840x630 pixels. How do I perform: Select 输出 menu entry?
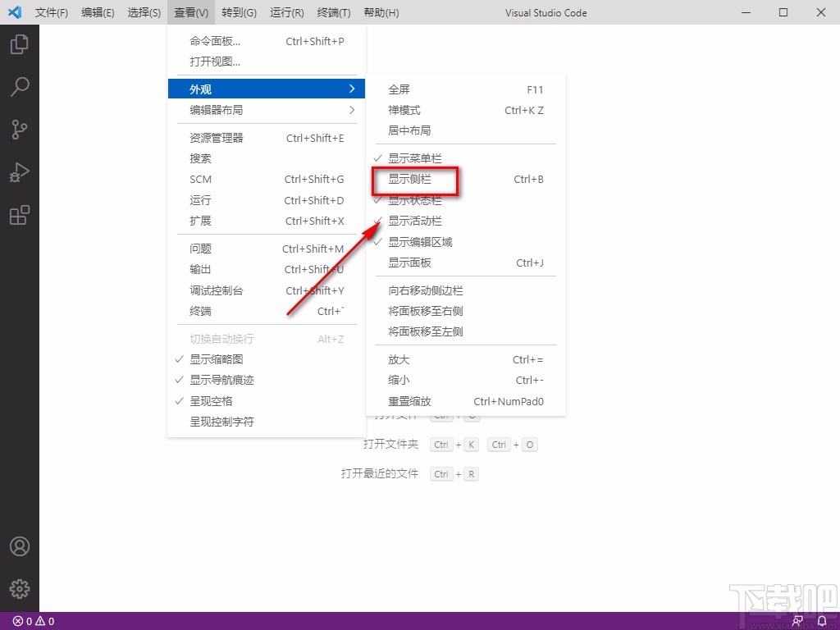point(267,269)
